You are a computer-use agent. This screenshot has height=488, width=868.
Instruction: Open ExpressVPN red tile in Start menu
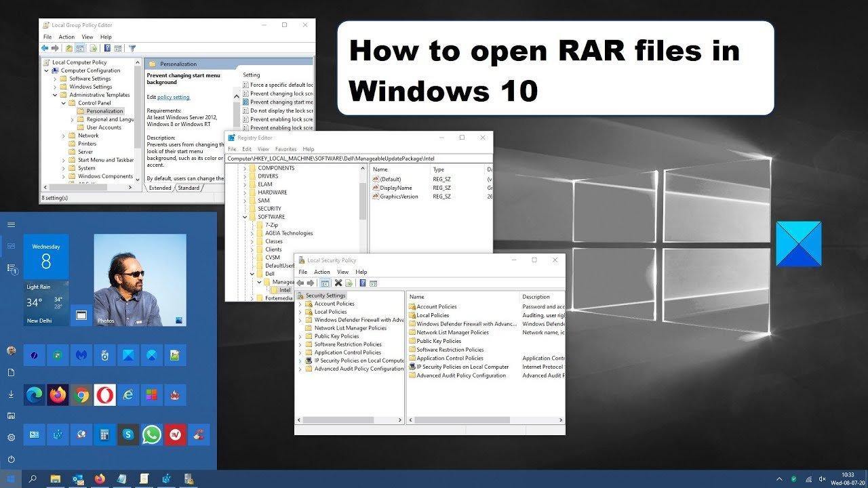176,434
